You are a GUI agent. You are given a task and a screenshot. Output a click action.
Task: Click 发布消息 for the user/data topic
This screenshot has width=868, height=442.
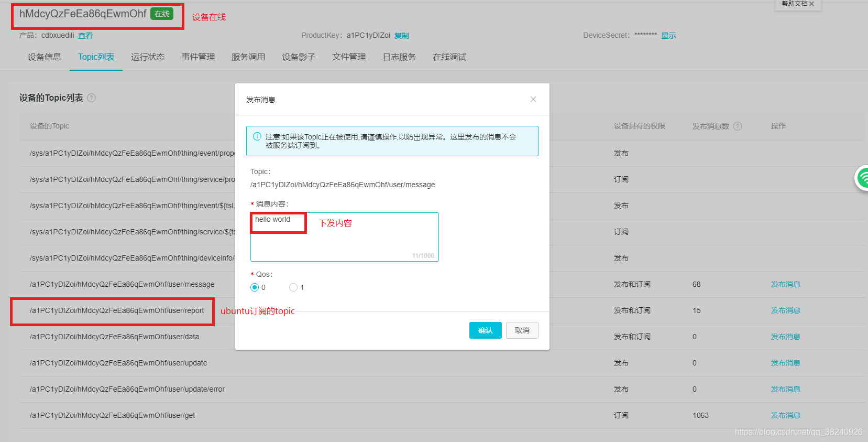(x=785, y=337)
